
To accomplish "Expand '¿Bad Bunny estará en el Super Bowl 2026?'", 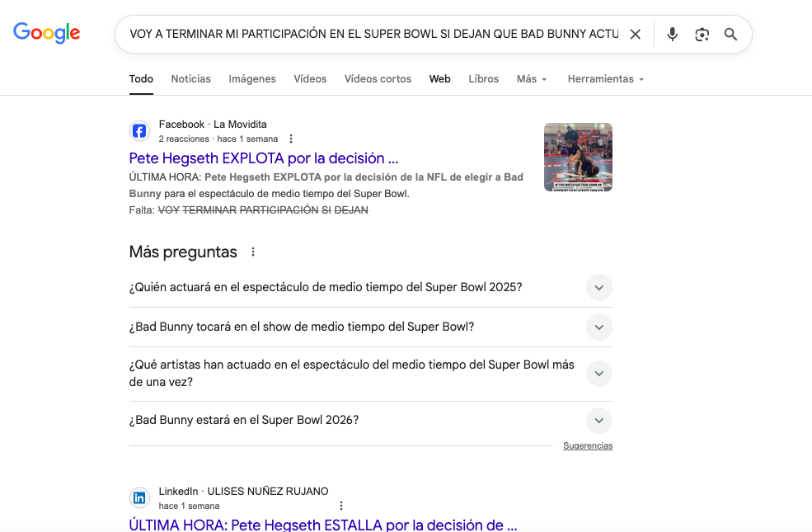I will (x=599, y=421).
